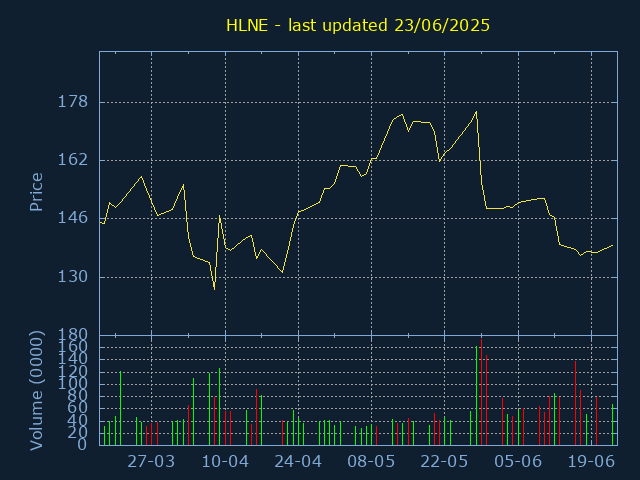Click the price axis label 162
Image resolution: width=640 pixels, height=480 pixels.
pos(73,160)
